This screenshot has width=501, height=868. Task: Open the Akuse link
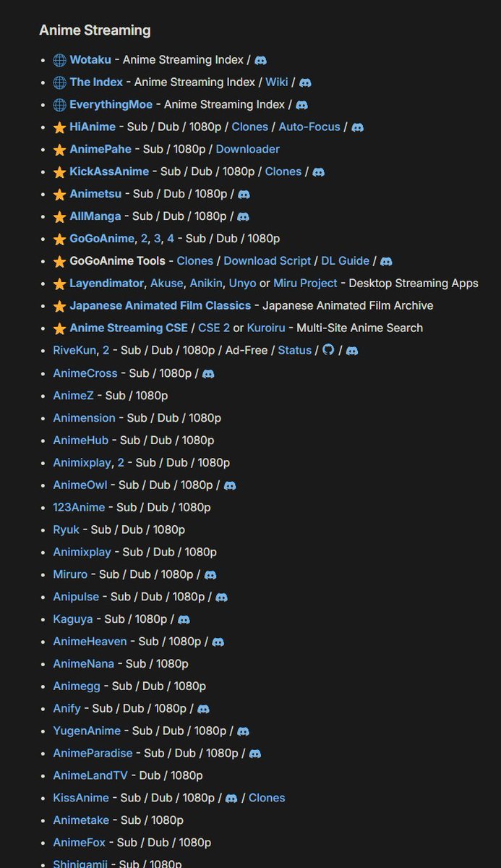click(x=167, y=283)
